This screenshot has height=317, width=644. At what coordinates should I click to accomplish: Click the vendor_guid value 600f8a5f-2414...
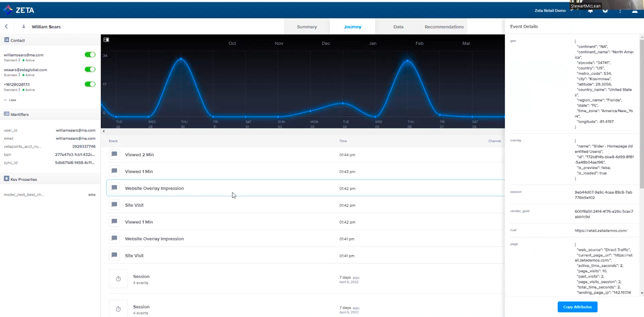pyautogui.click(x=604, y=214)
